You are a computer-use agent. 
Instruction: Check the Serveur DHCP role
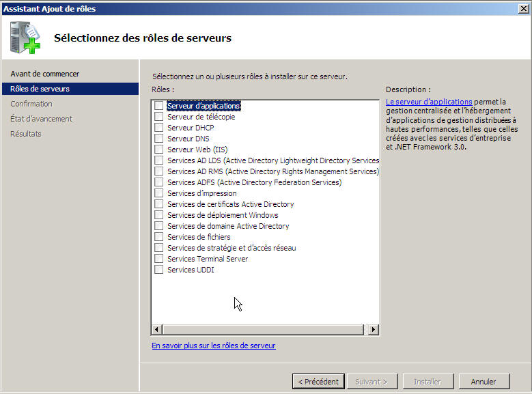(x=159, y=128)
